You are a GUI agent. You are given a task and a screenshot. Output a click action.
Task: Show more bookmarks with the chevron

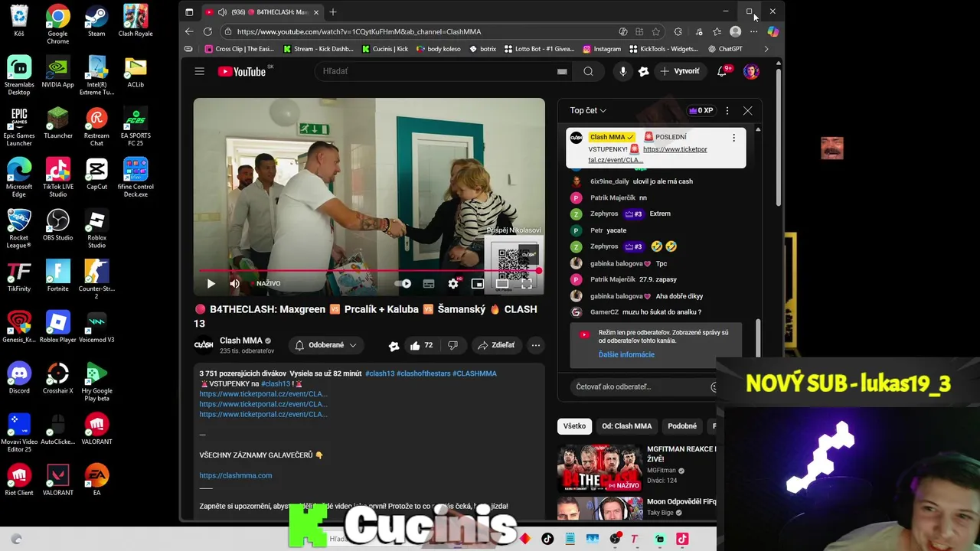coord(766,49)
